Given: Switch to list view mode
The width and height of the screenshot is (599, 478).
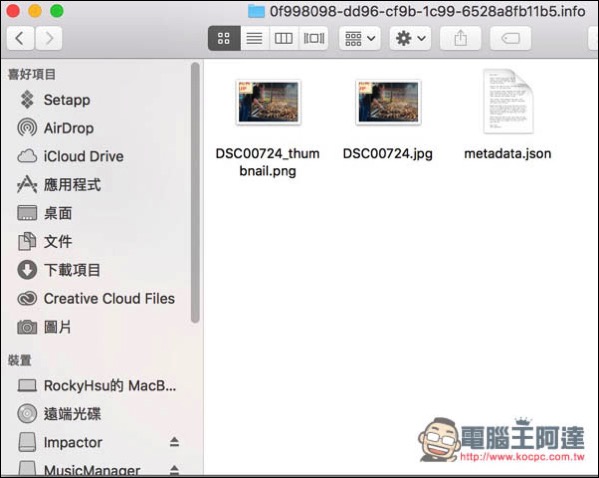Looking at the screenshot, I should click(255, 38).
